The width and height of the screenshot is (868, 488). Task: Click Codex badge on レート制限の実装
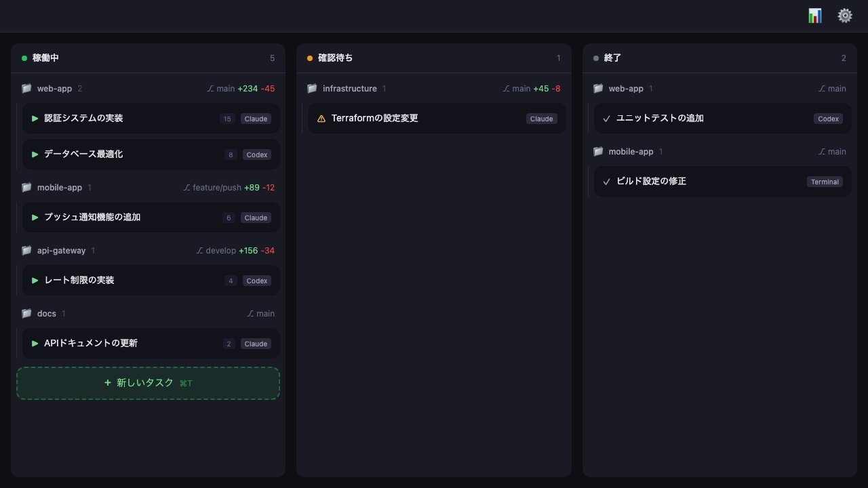tap(257, 281)
